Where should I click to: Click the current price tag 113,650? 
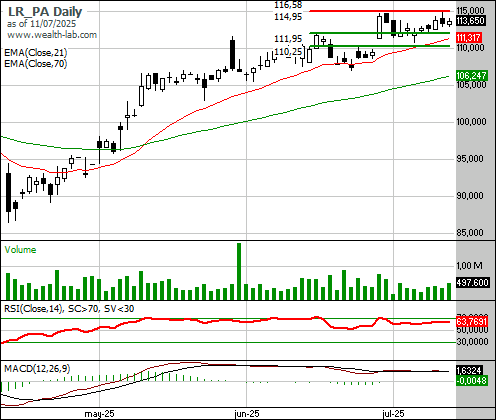tap(470, 21)
